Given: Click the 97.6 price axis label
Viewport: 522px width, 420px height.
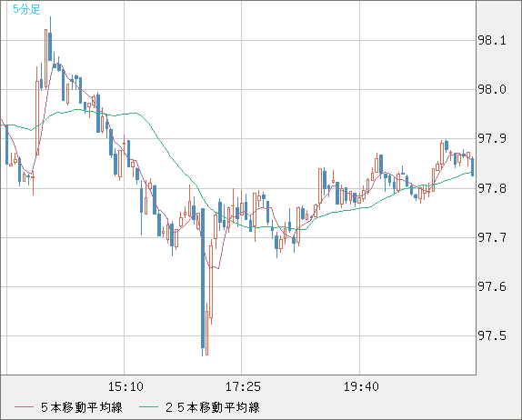Looking at the screenshot, I should [x=492, y=286].
